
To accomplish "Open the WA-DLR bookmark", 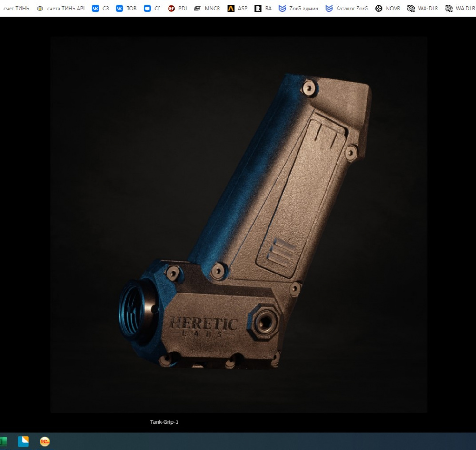I will pyautogui.click(x=423, y=8).
